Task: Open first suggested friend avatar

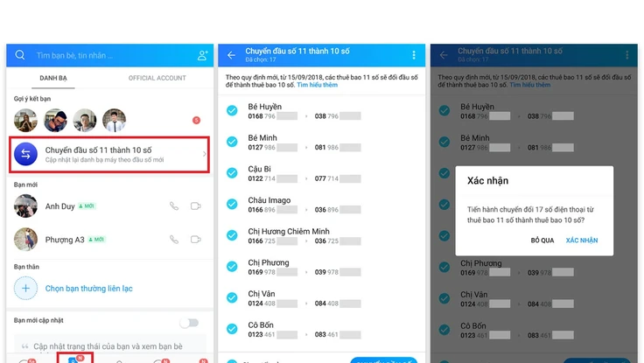Action: coord(25,121)
